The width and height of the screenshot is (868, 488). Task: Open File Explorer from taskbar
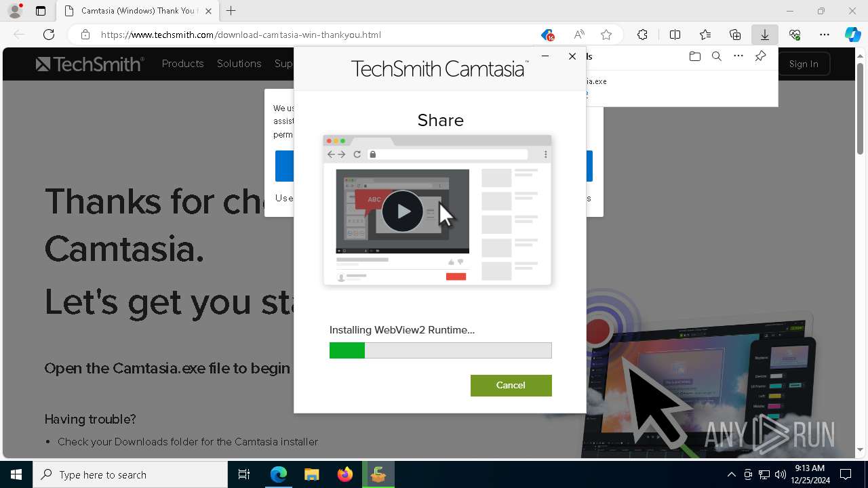pos(312,474)
